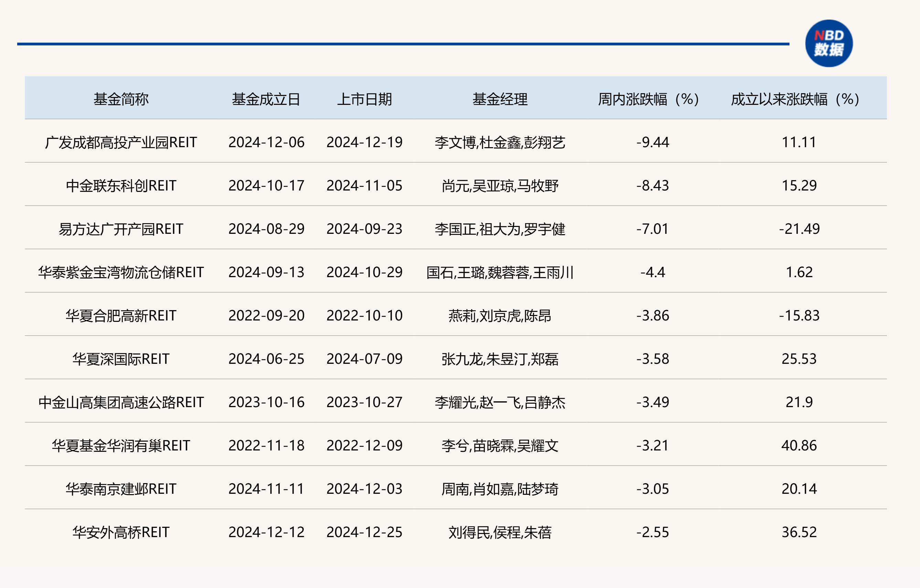Click fund manager cell 李文博,杜金鑫,彭翔艺

500,142
